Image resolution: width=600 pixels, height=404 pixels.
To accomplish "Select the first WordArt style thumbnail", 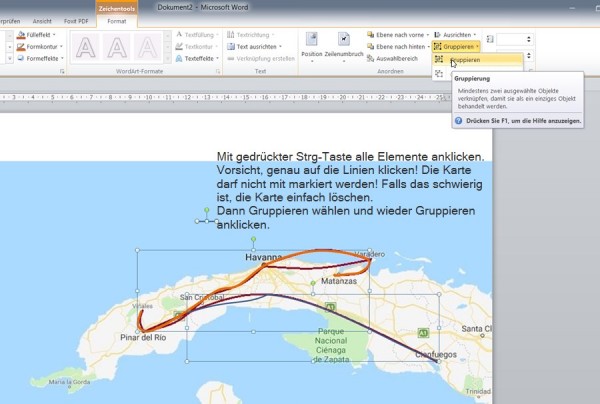I will click(x=86, y=48).
